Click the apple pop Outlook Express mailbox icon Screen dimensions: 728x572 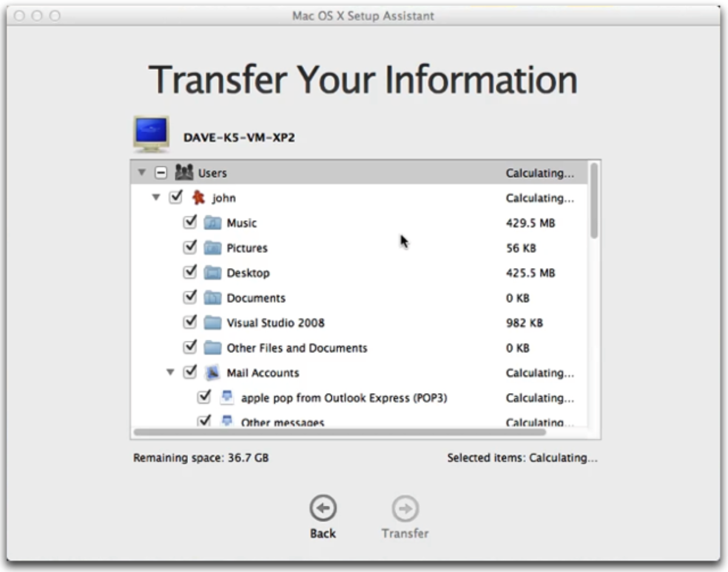[227, 397]
